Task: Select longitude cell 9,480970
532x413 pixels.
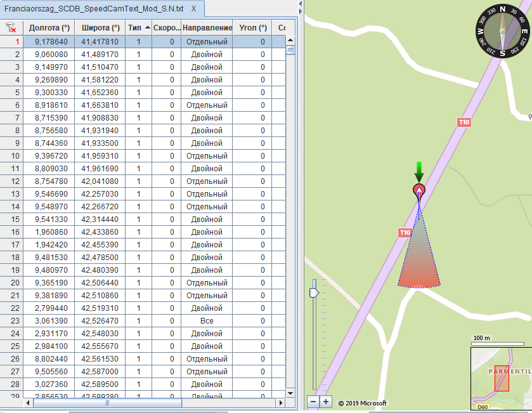Action: [x=49, y=270]
